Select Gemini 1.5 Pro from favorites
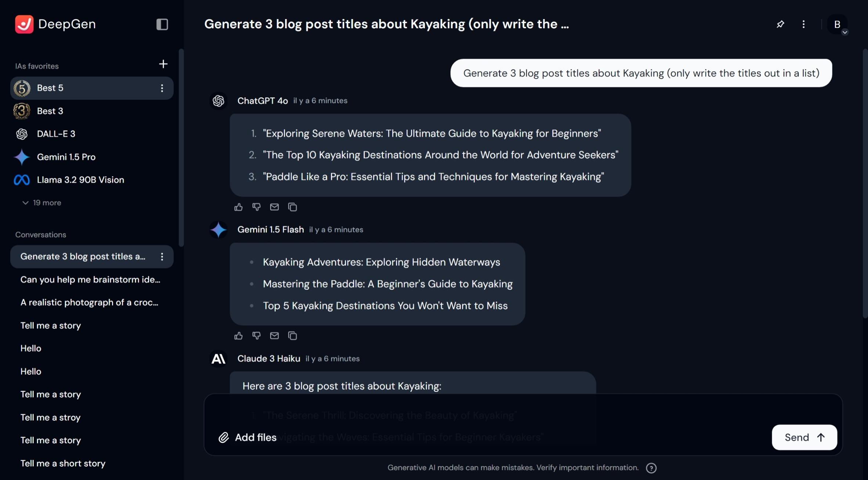868x480 pixels. tap(66, 157)
